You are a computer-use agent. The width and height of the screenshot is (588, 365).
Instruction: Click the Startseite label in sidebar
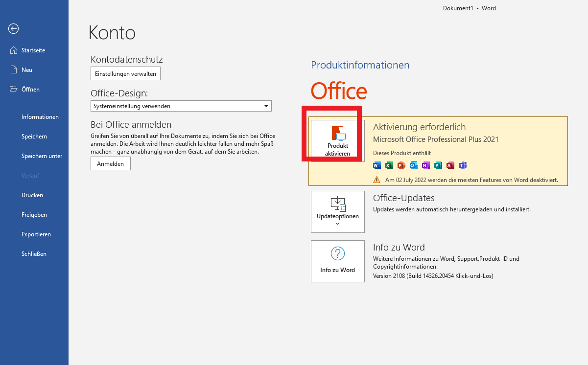click(33, 50)
